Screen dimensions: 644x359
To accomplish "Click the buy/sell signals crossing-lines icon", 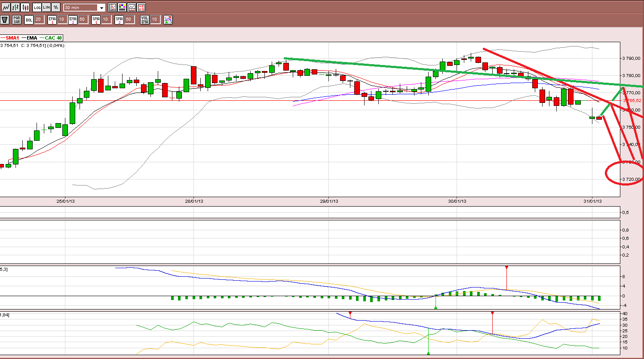I will pyautogui.click(x=168, y=19).
